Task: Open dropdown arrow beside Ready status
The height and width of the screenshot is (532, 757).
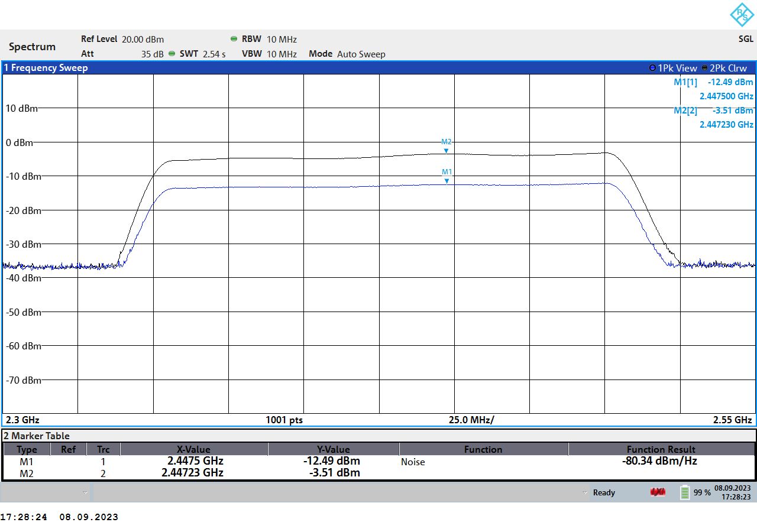Action: [585, 492]
